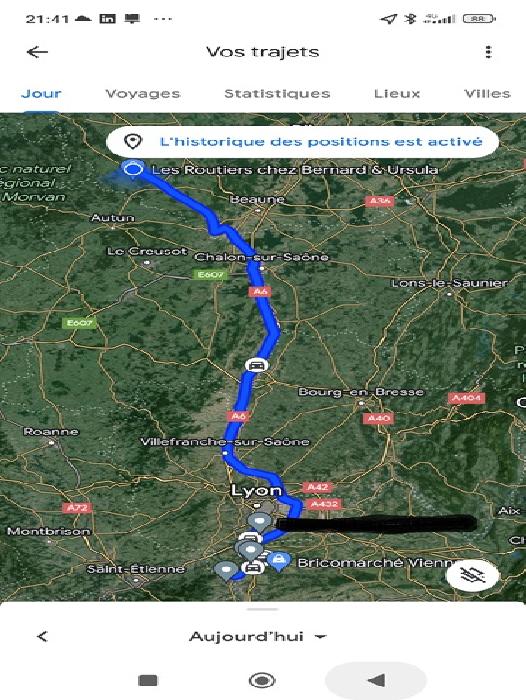Tap L'historique des positions est activé link
This screenshot has width=526, height=700.
[x=321, y=142]
